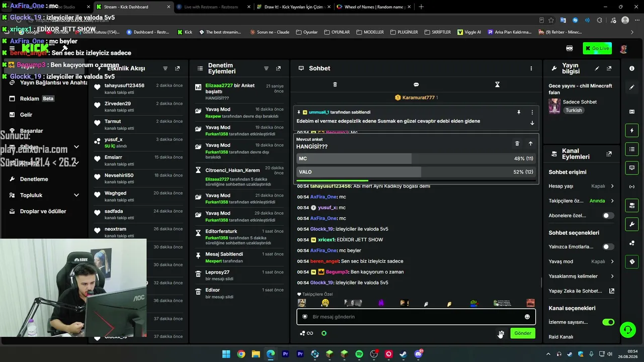Disable the İzlenme sayısını switch
644x362 pixels.
point(608,322)
